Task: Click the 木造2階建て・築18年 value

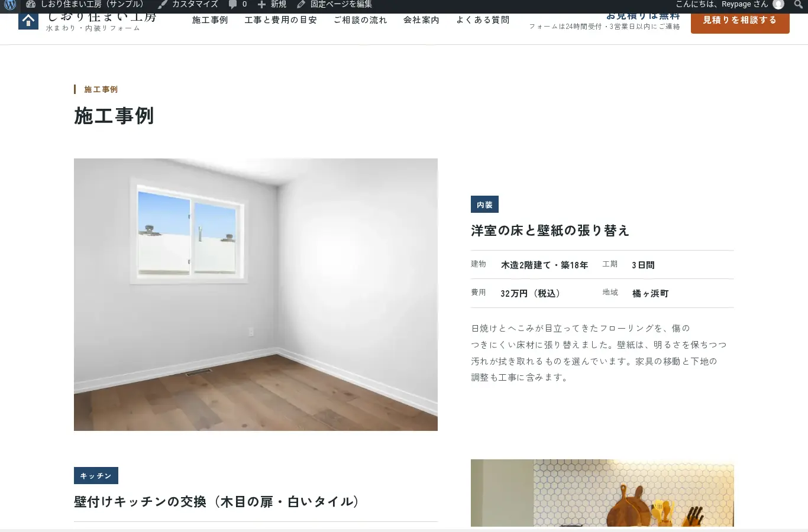Action: [544, 265]
